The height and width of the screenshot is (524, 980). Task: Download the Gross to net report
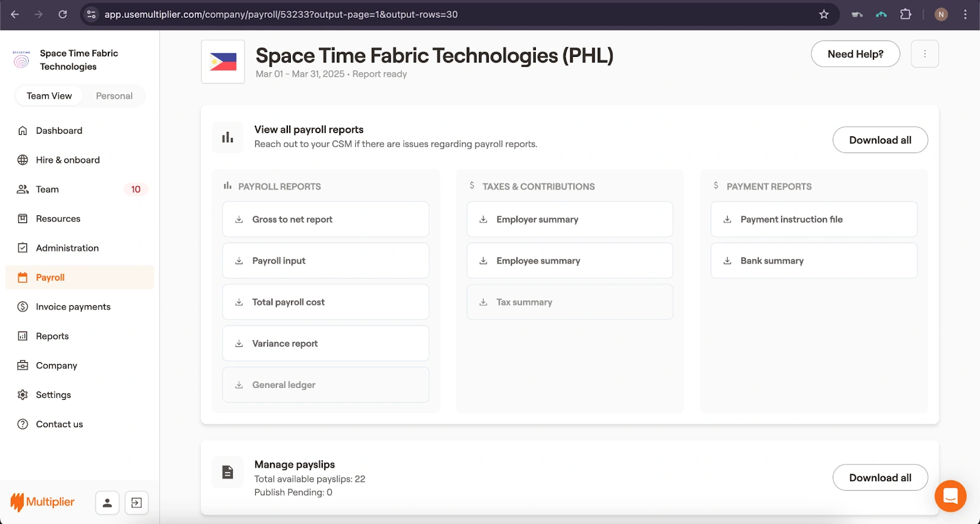(x=325, y=219)
